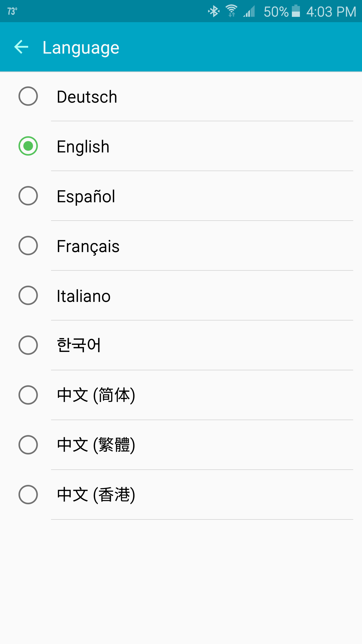This screenshot has width=362, height=644.
Task: Tap the Deutsch language label
Action: click(x=87, y=97)
